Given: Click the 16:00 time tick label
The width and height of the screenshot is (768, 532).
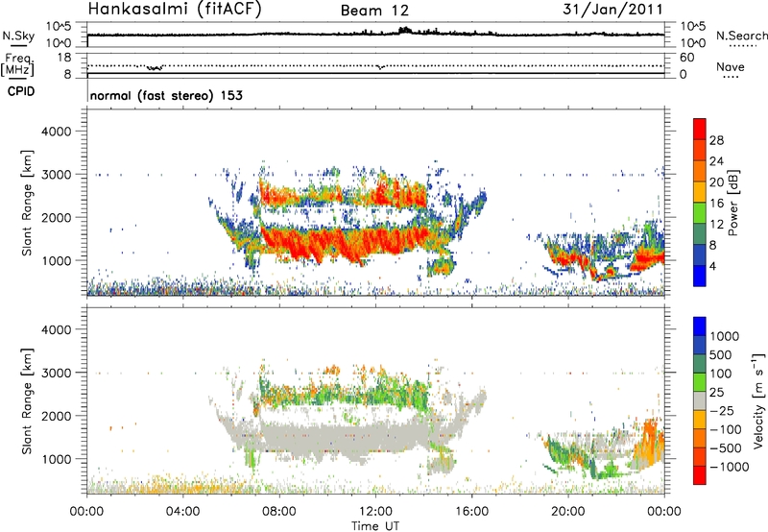Looking at the screenshot, I should pos(471,512).
